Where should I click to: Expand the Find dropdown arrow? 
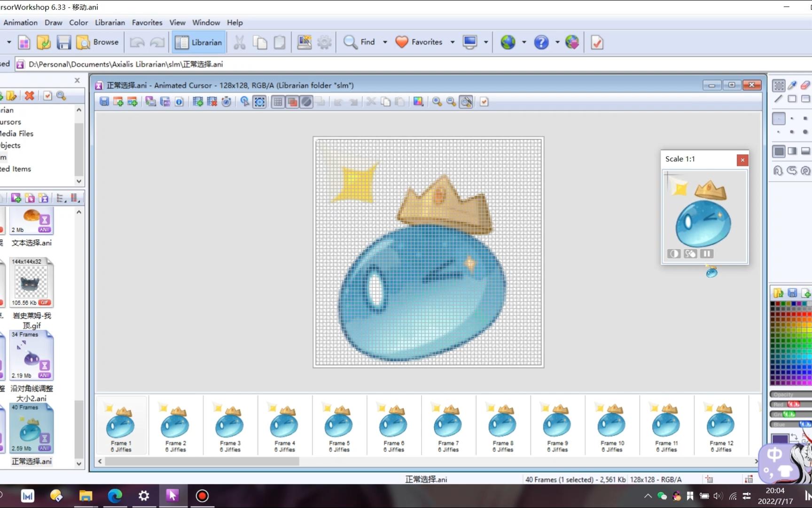tap(385, 42)
